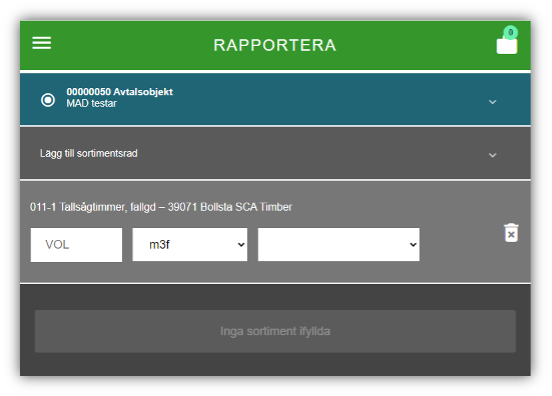The width and height of the screenshot is (552, 396).
Task: Open the empty dropdown beside m3f
Action: pos(339,245)
